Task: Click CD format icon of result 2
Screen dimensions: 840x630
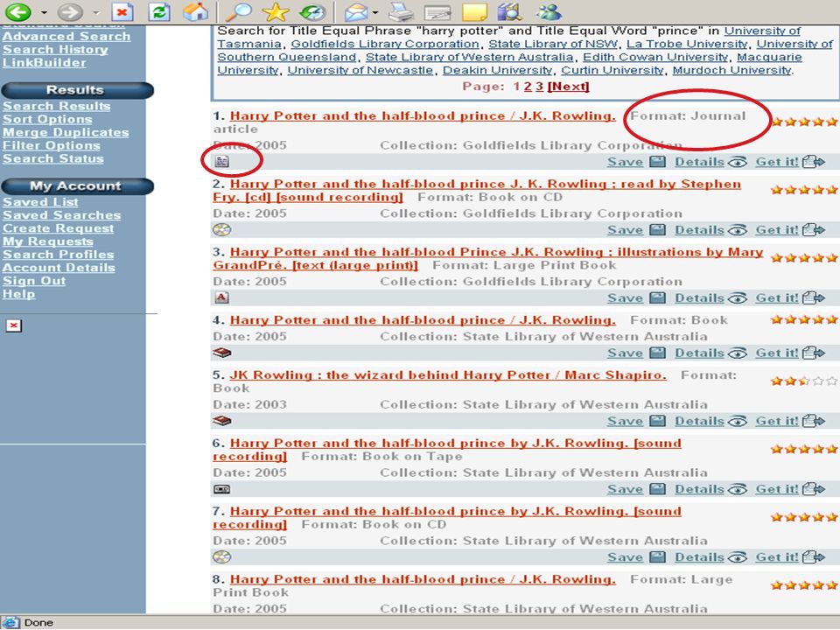Action: click(221, 229)
